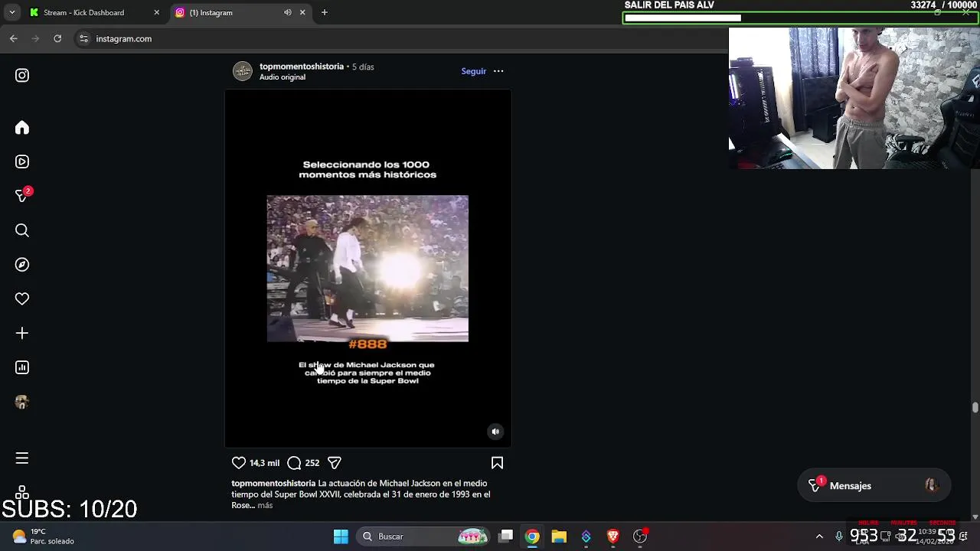Click the taskbar Buscar search box
The image size is (980, 551).
(424, 536)
